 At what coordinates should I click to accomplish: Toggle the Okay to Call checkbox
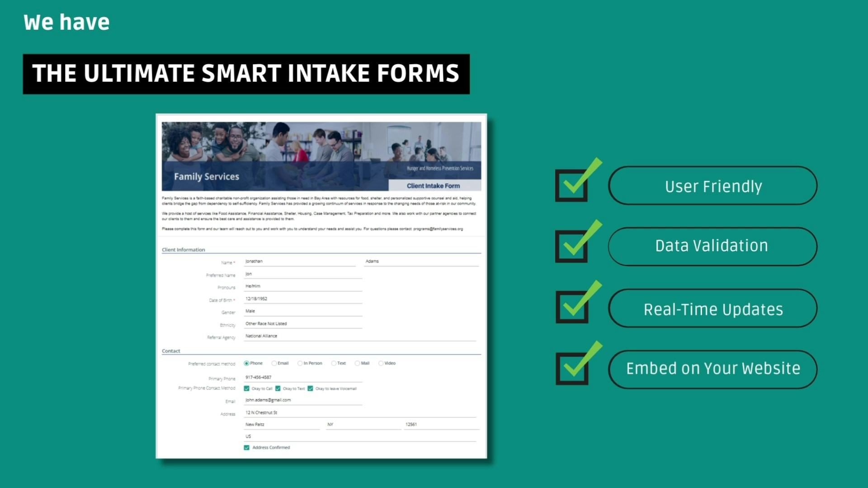[x=247, y=389]
